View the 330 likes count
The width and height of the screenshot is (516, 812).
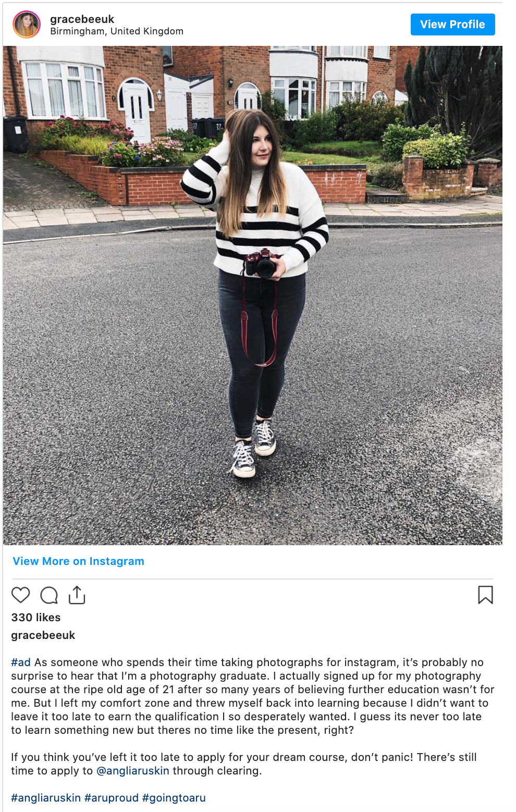(x=36, y=618)
